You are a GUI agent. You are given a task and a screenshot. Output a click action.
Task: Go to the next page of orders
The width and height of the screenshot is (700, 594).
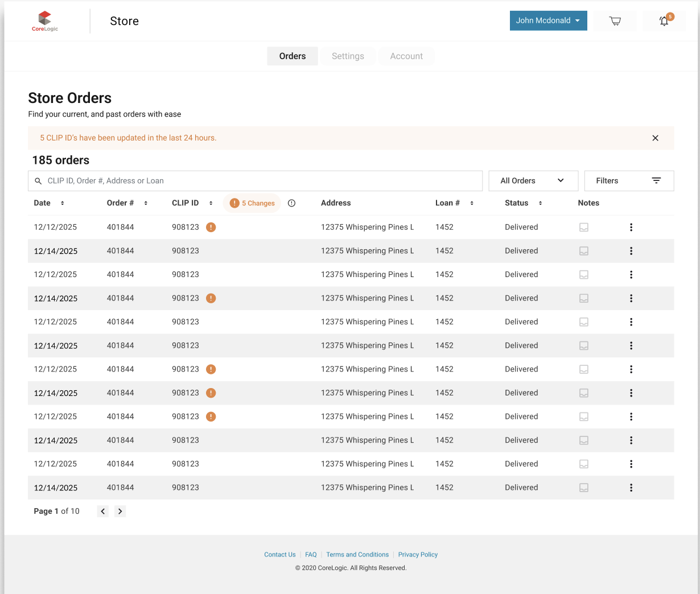(x=120, y=511)
